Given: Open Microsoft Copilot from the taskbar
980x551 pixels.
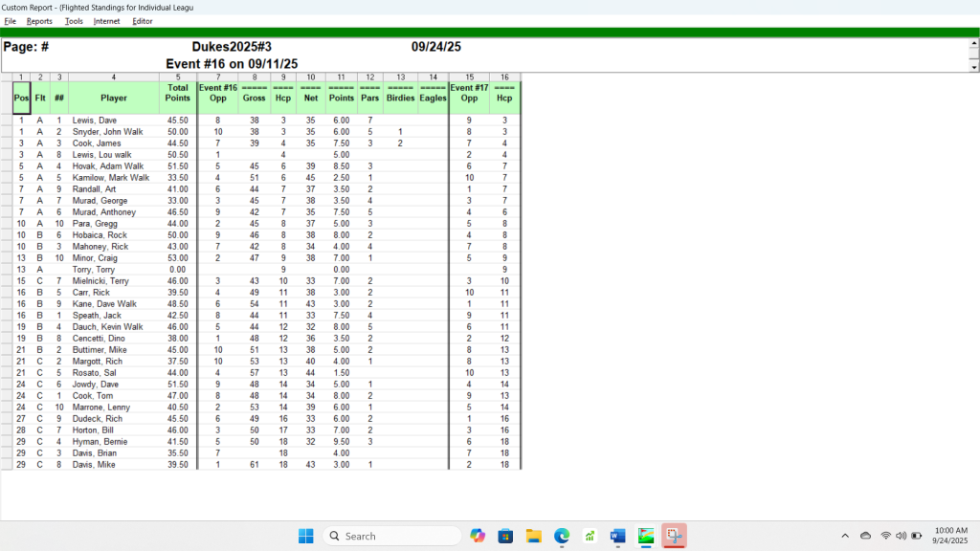Looking at the screenshot, I should (x=478, y=536).
